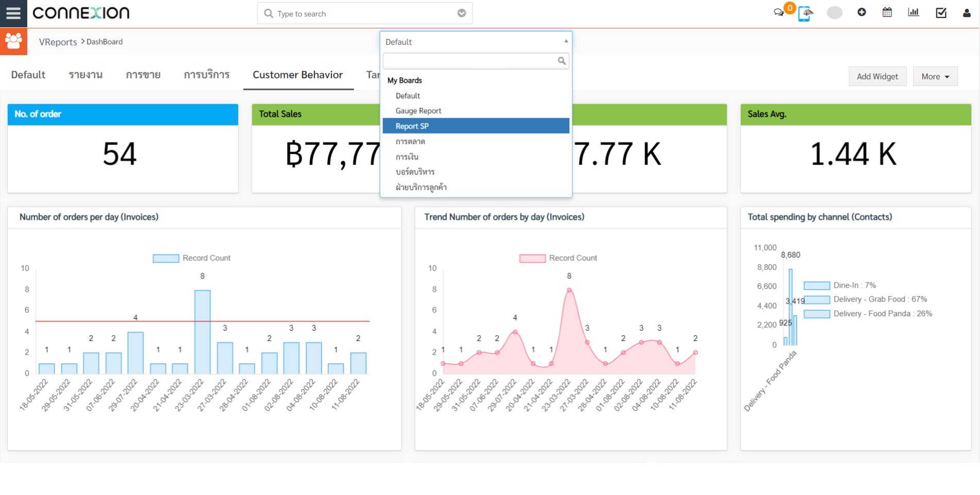Toggle Record Count legend in trend chart
This screenshot has width=980, height=495.
click(x=558, y=258)
